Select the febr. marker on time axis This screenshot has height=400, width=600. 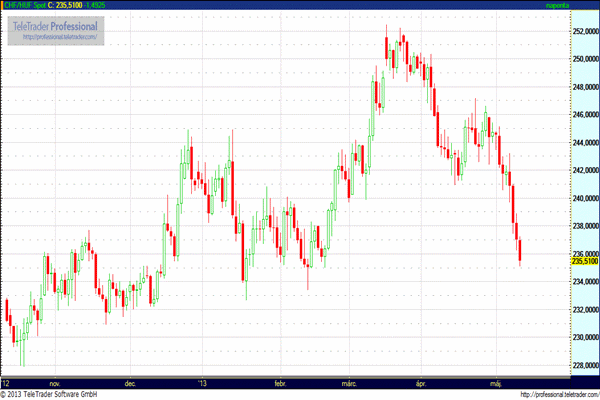click(280, 382)
